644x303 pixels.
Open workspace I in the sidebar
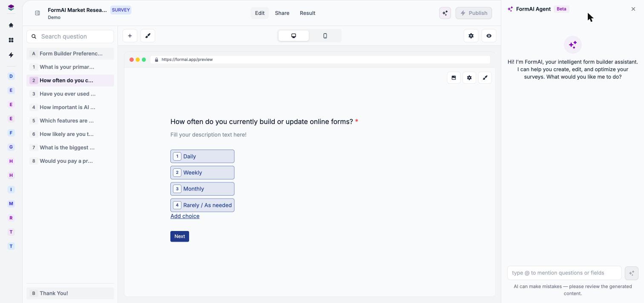(11, 190)
